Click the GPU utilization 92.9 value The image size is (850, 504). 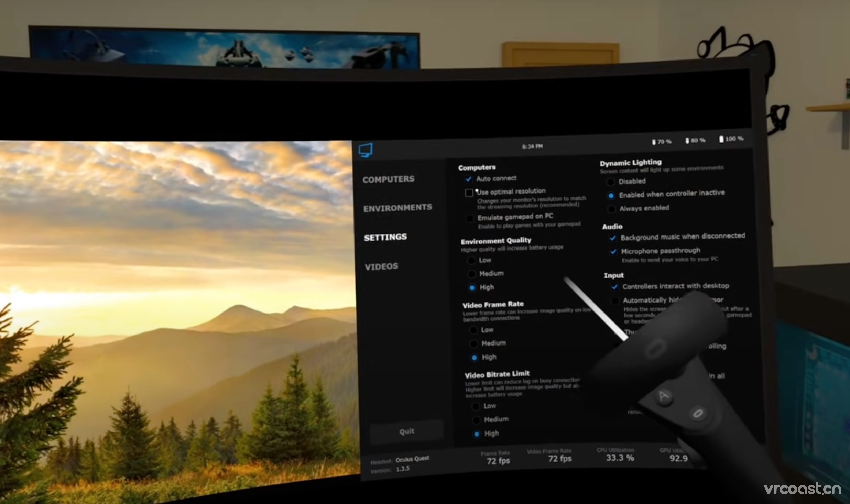click(x=678, y=458)
